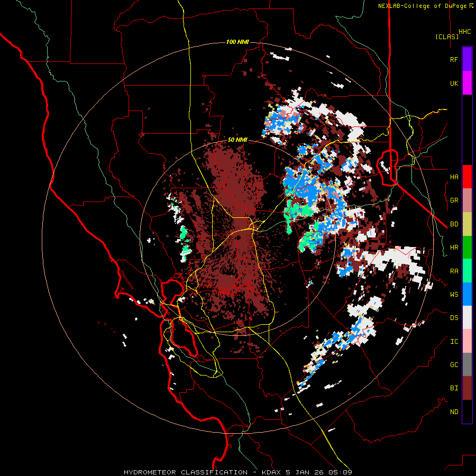The width and height of the screenshot is (476, 476).
Task: Select the GC gray legend swatch
Action: (x=467, y=364)
